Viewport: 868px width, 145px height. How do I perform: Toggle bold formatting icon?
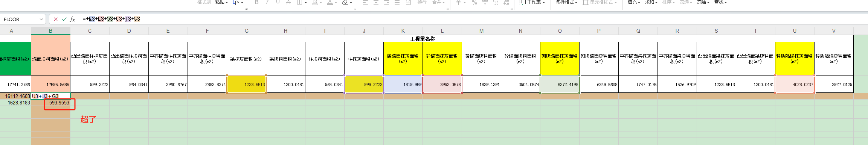[257, 2]
